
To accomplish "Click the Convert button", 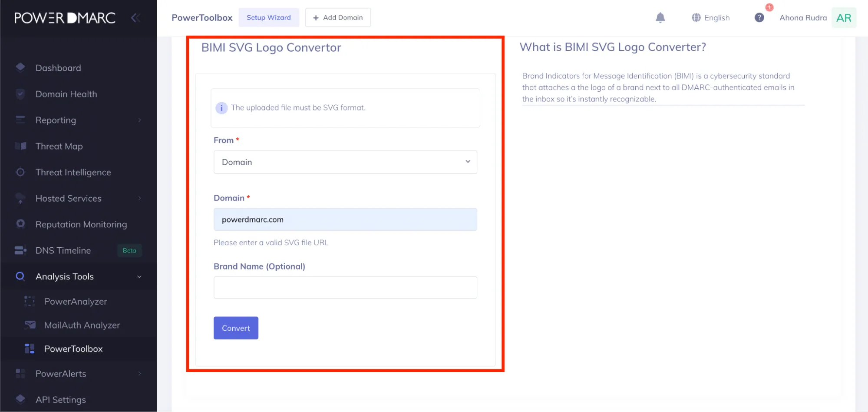I will tap(236, 328).
